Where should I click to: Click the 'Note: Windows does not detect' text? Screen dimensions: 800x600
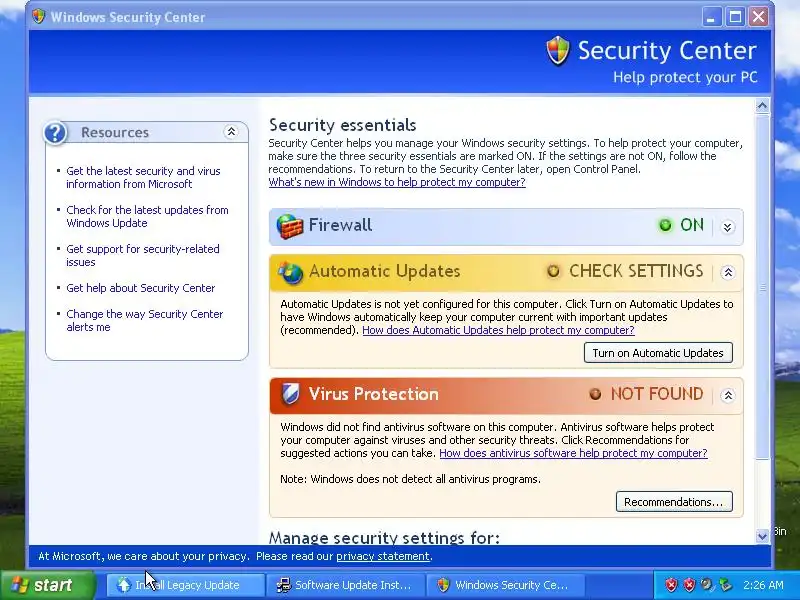point(410,479)
